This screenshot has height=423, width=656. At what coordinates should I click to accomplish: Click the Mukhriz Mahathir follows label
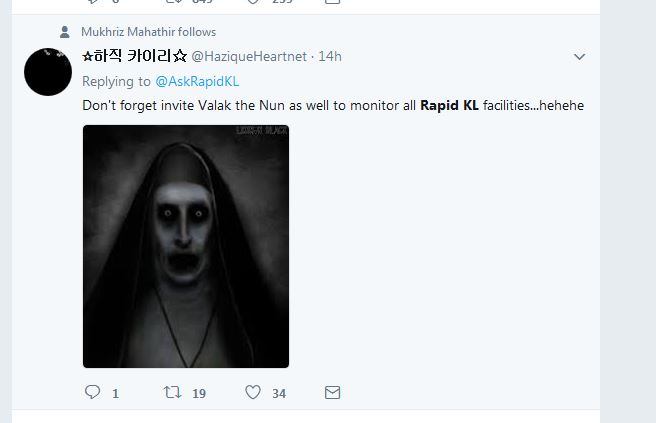[148, 32]
